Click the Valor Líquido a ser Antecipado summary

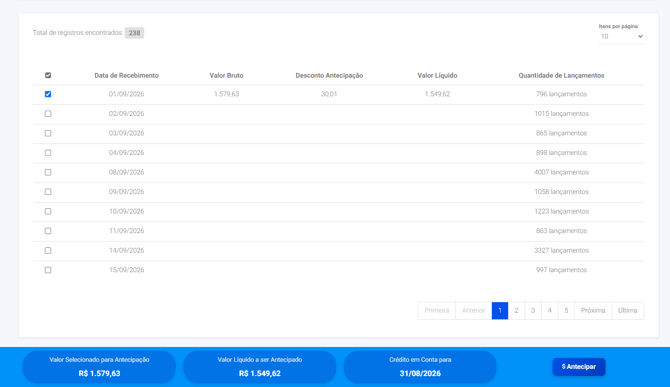tap(260, 367)
